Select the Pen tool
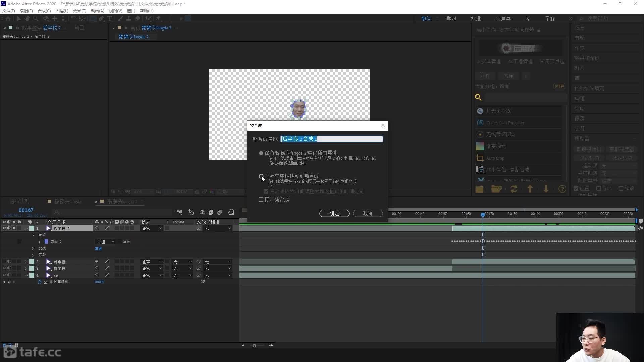644x362 pixels. (x=101, y=19)
